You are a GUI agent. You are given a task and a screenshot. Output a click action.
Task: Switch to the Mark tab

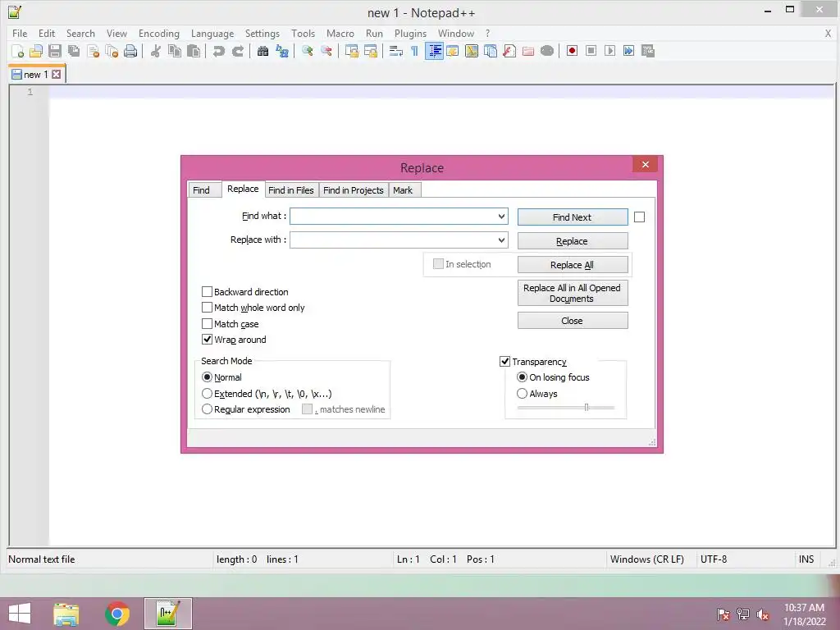click(403, 190)
